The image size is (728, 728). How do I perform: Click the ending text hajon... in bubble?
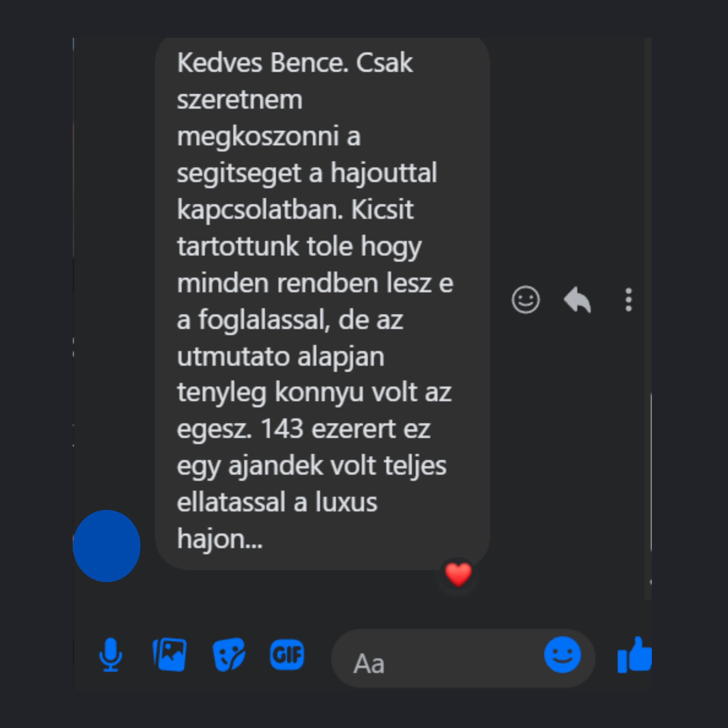point(220,539)
